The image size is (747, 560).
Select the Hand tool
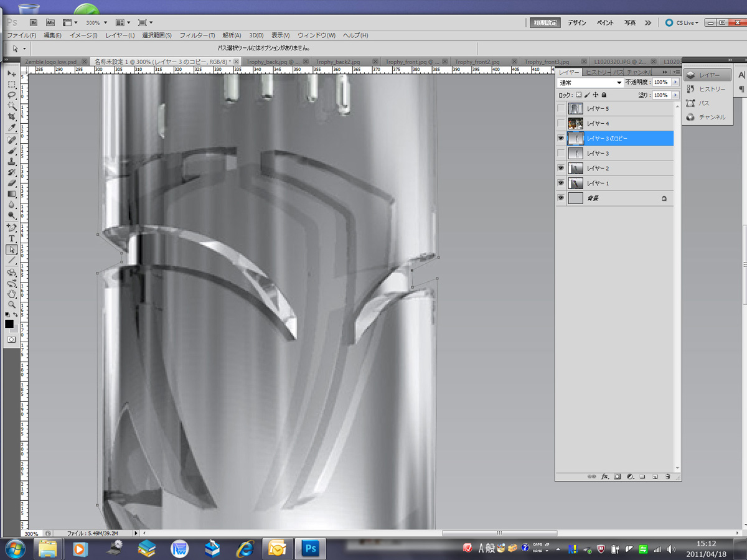[12, 294]
